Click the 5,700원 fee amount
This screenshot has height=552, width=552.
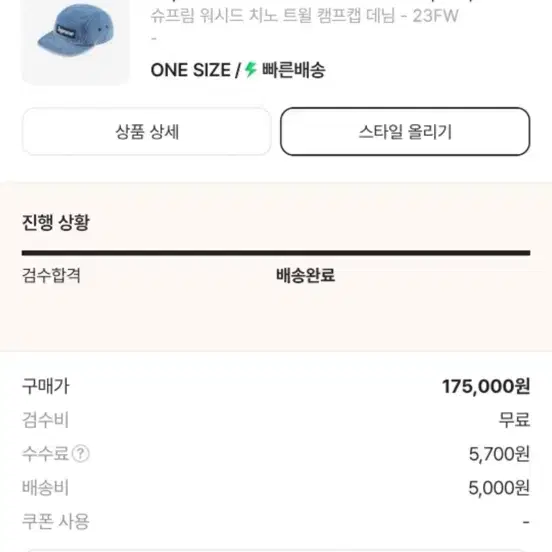click(499, 453)
